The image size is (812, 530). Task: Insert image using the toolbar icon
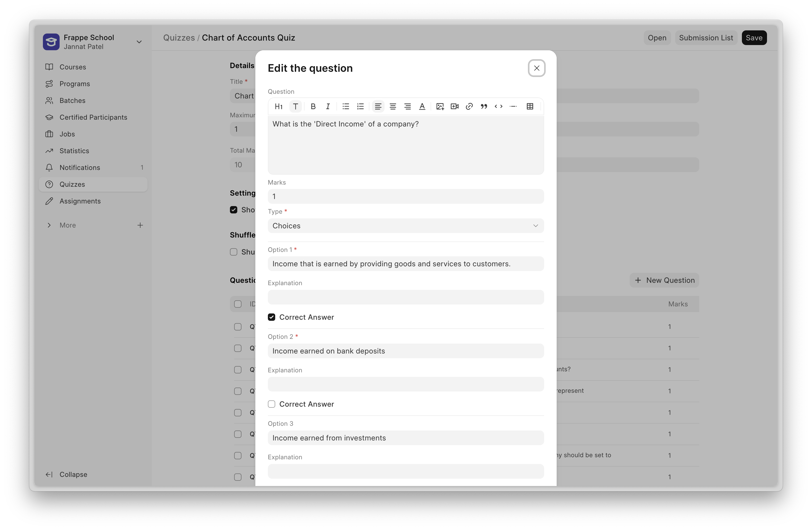point(440,106)
